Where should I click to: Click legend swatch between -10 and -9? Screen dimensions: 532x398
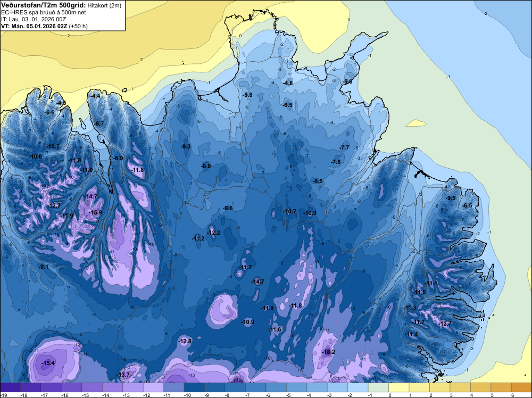[x=194, y=387]
